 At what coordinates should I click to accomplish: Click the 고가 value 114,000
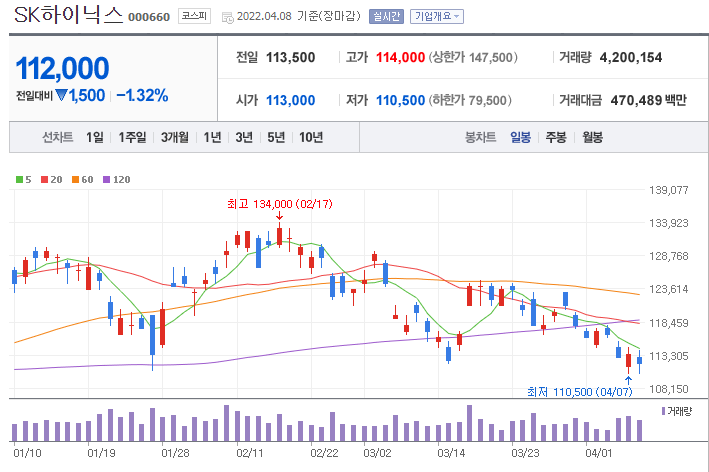tap(400, 57)
